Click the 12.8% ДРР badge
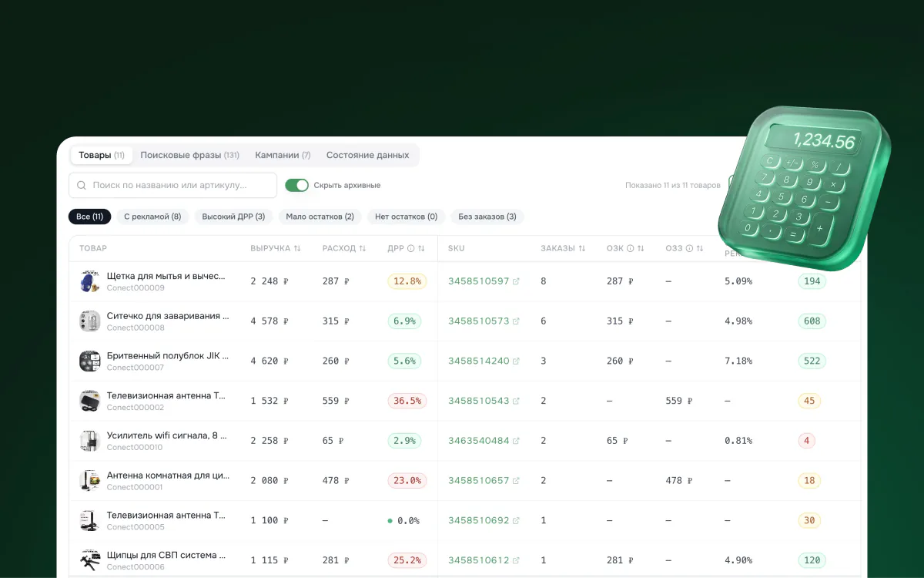Viewport: 924px width, 578px height. click(407, 281)
